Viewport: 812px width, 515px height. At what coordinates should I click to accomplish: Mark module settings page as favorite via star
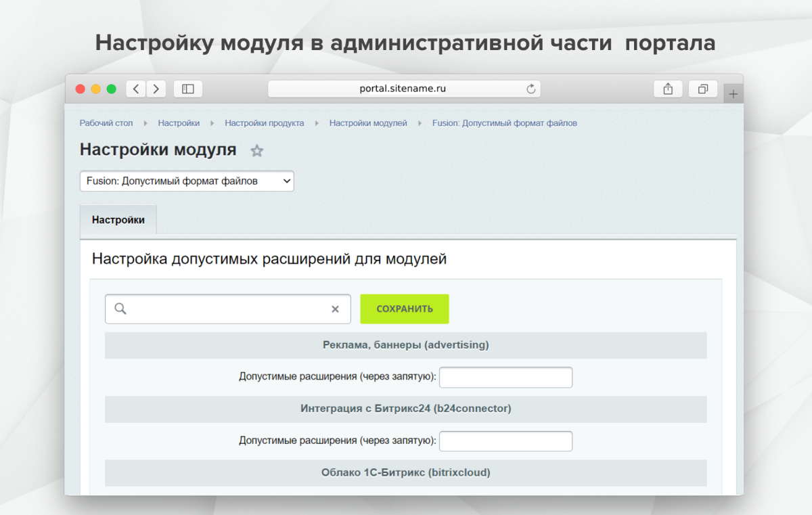[257, 151]
